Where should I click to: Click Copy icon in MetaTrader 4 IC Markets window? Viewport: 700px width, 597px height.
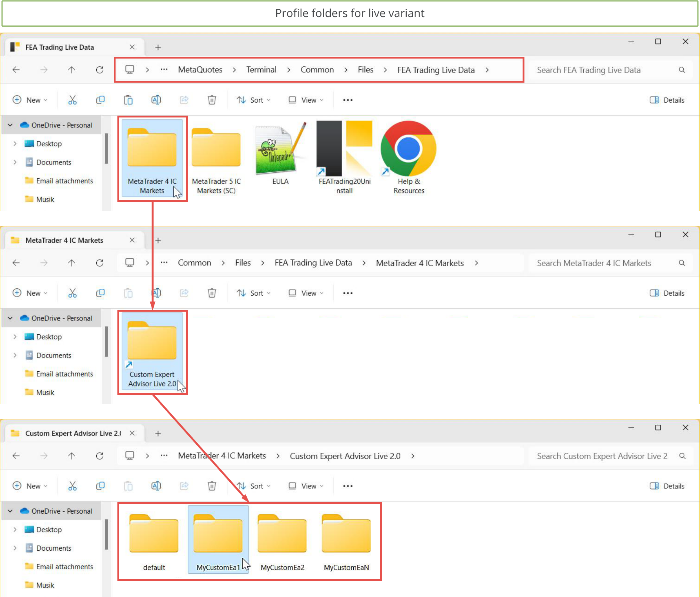click(100, 293)
